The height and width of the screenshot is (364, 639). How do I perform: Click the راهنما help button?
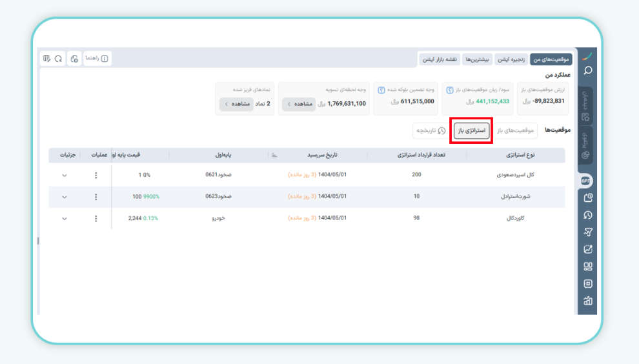point(97,59)
